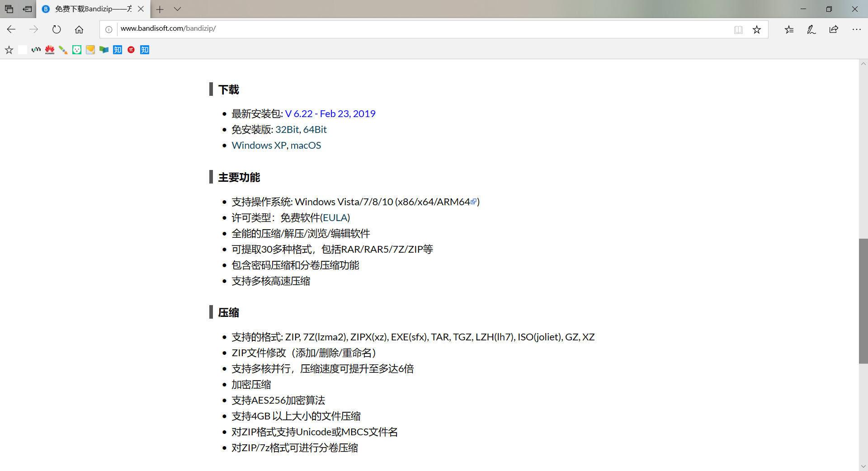This screenshot has width=868, height=471.
Task: Click the text 支持AES256加密算法
Action: coord(278,400)
